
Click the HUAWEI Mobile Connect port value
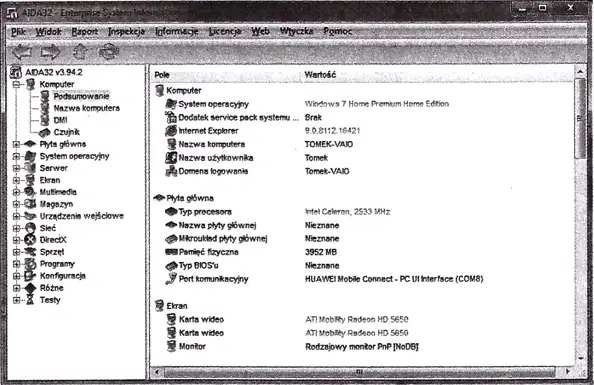(394, 279)
